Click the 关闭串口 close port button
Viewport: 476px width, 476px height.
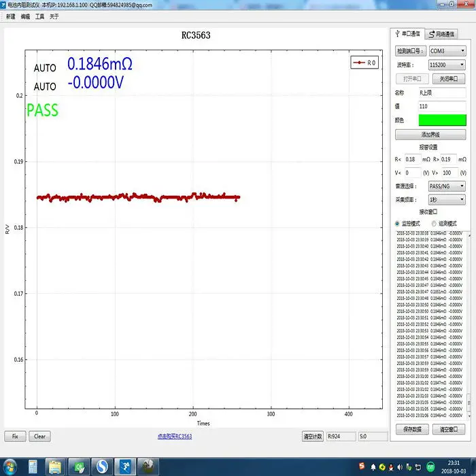click(449, 79)
